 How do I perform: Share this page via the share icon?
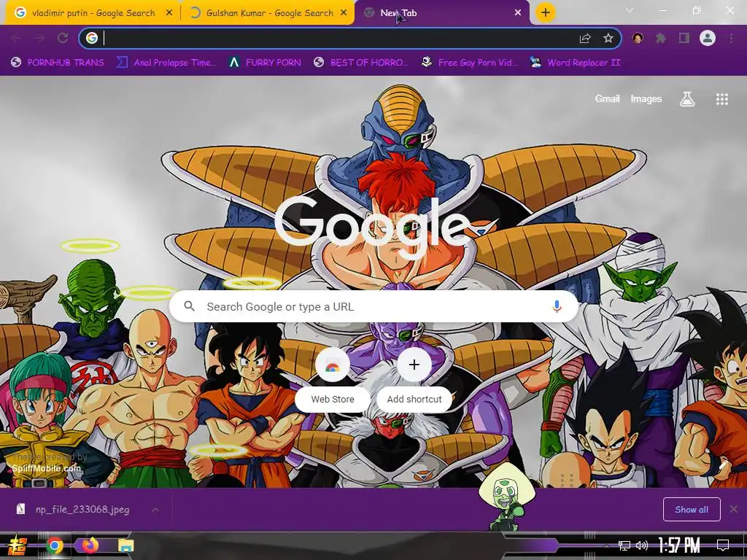pyautogui.click(x=585, y=38)
